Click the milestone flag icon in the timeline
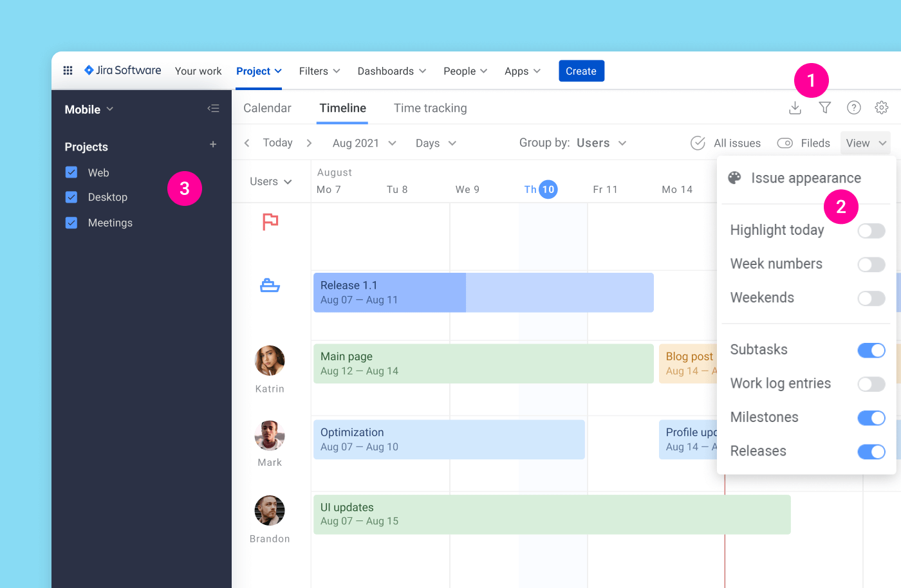Screen dimensions: 901x588 click(270, 221)
